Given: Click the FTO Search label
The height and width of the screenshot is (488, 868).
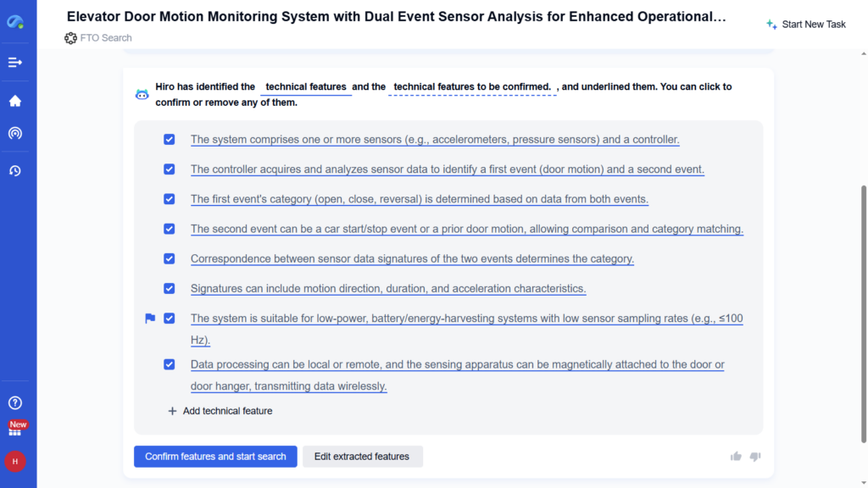Looking at the screenshot, I should click(105, 38).
